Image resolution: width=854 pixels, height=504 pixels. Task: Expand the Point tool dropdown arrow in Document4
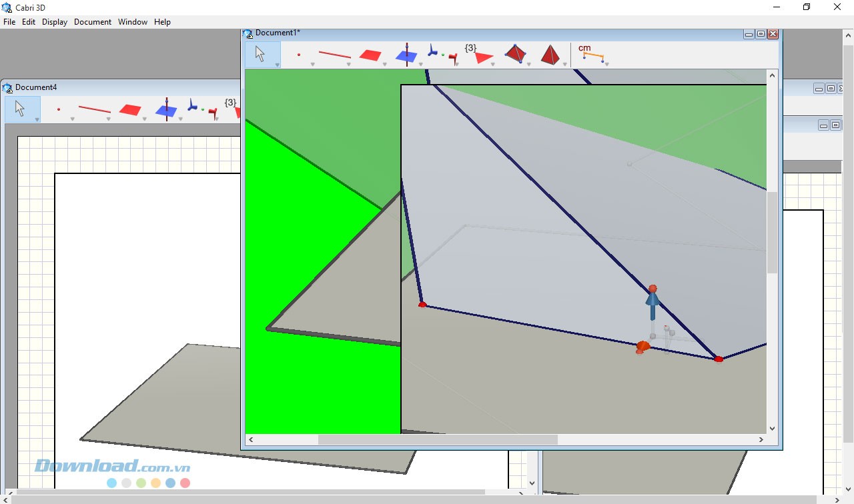(72, 119)
